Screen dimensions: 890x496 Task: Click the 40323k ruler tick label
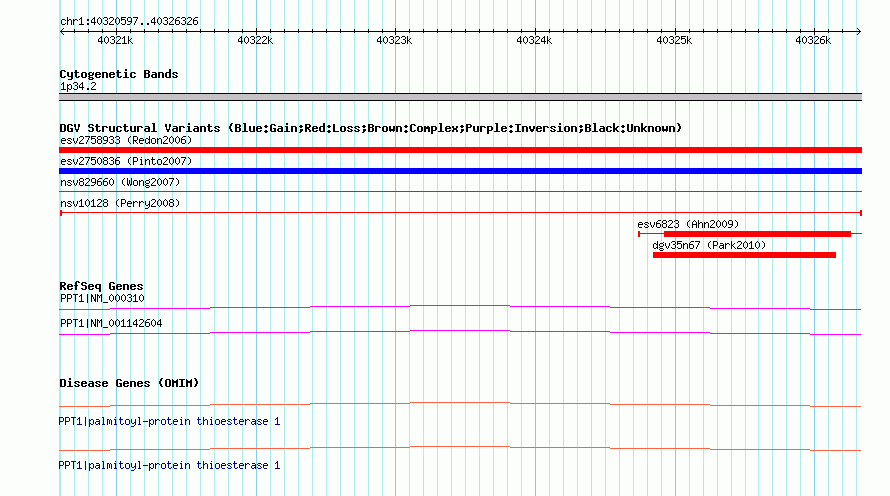pyautogui.click(x=394, y=40)
